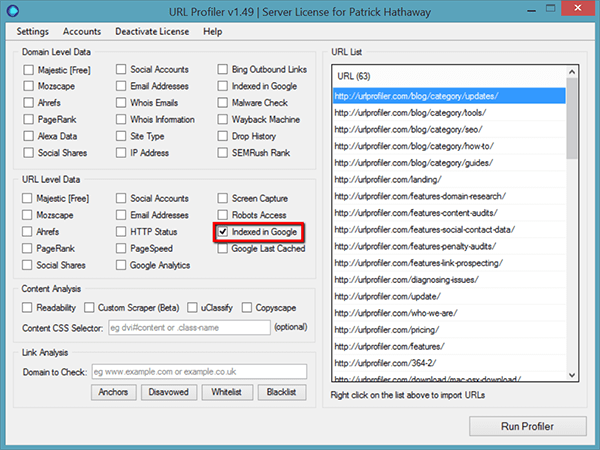
Task: Enable Malware Check checkbox
Action: pos(222,103)
